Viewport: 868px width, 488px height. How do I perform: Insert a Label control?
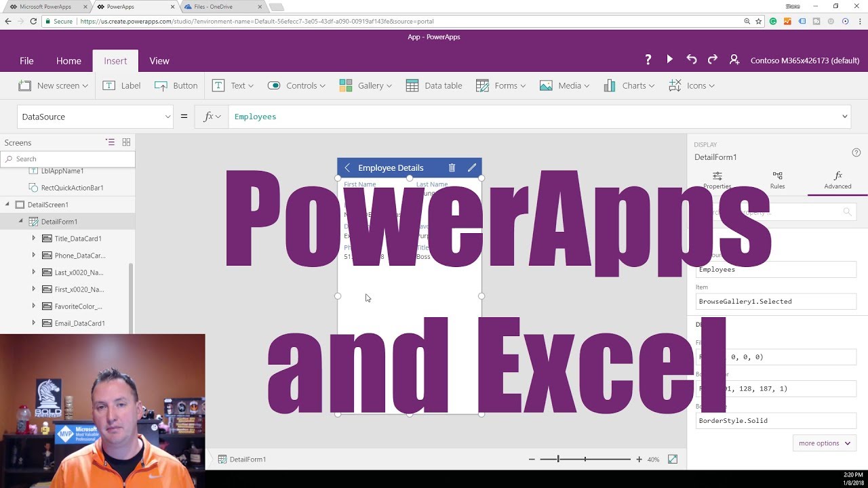121,85
